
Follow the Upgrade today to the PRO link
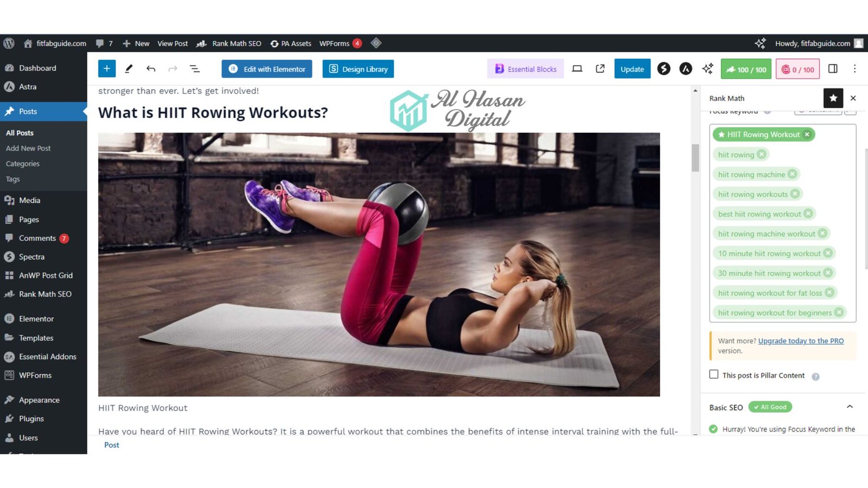pos(801,341)
